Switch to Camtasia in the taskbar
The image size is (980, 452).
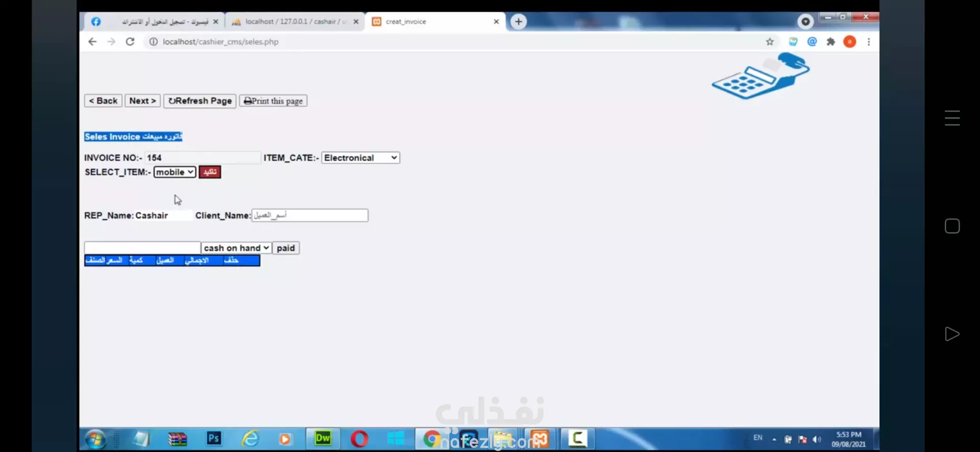pyautogui.click(x=578, y=439)
